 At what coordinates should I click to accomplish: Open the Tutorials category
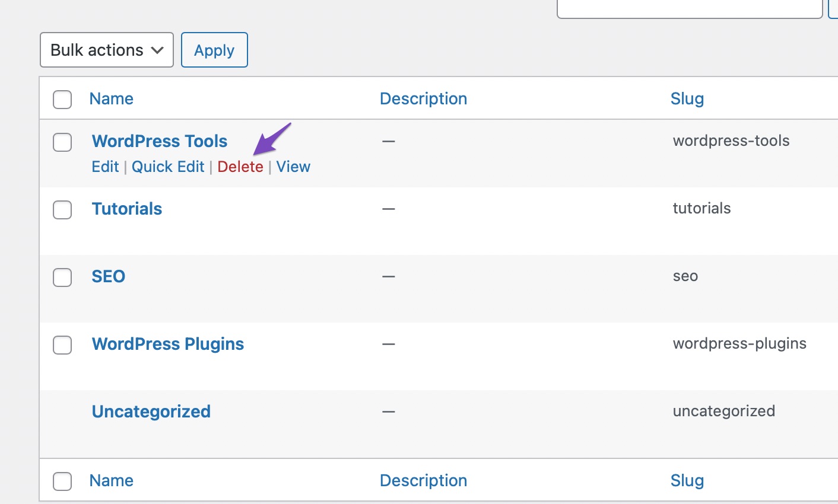[x=127, y=209]
